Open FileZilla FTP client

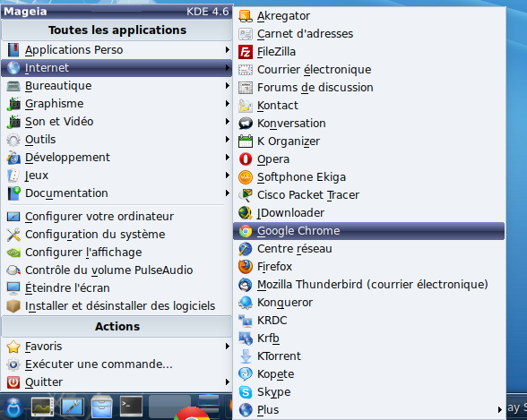coord(368,52)
